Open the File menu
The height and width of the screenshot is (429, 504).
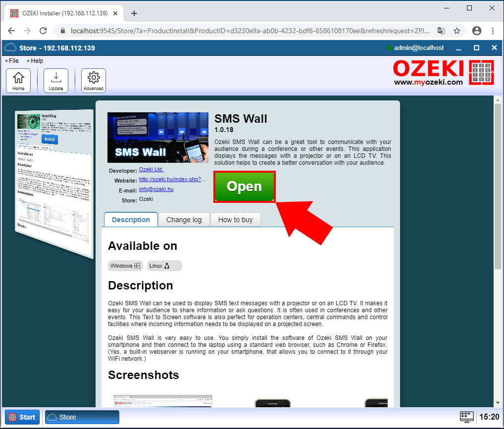point(13,61)
